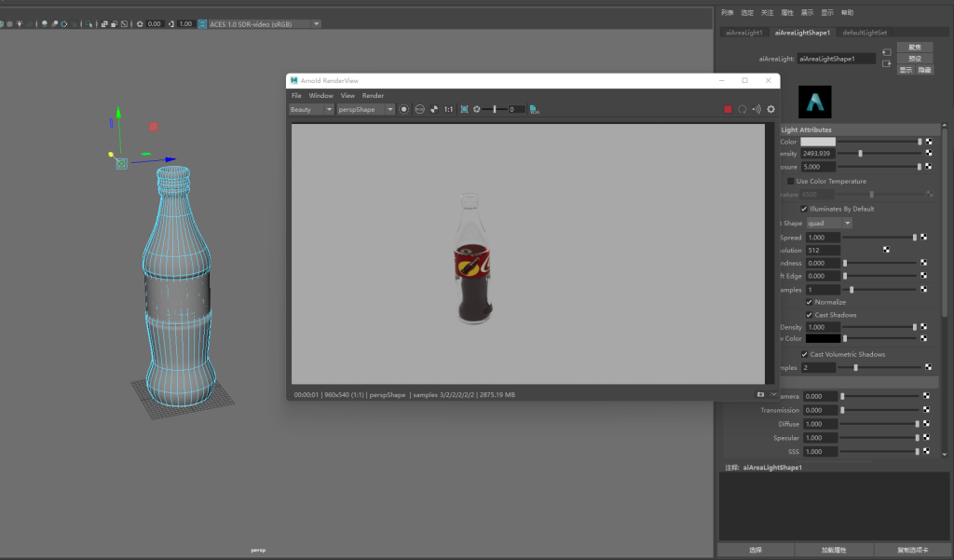This screenshot has height=560, width=954.
Task: Click the RenderView exposure slider
Action: (x=494, y=110)
